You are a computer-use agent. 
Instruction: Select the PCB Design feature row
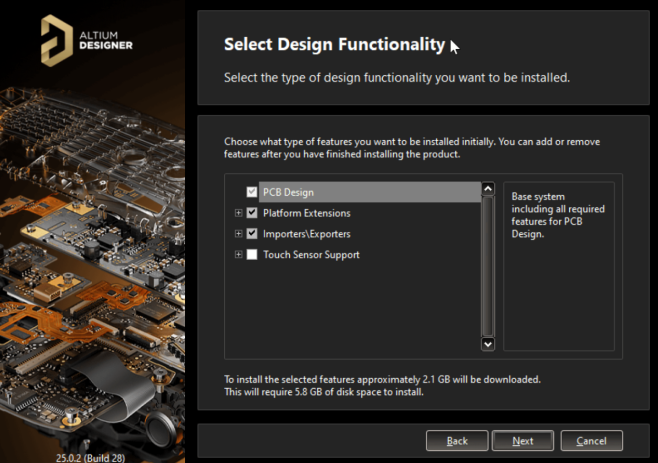click(x=370, y=192)
